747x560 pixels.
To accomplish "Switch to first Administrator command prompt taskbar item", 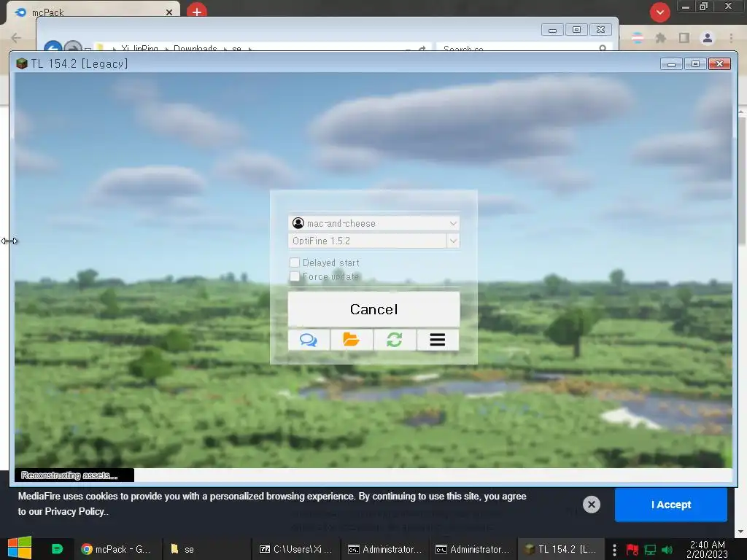I will point(385,549).
